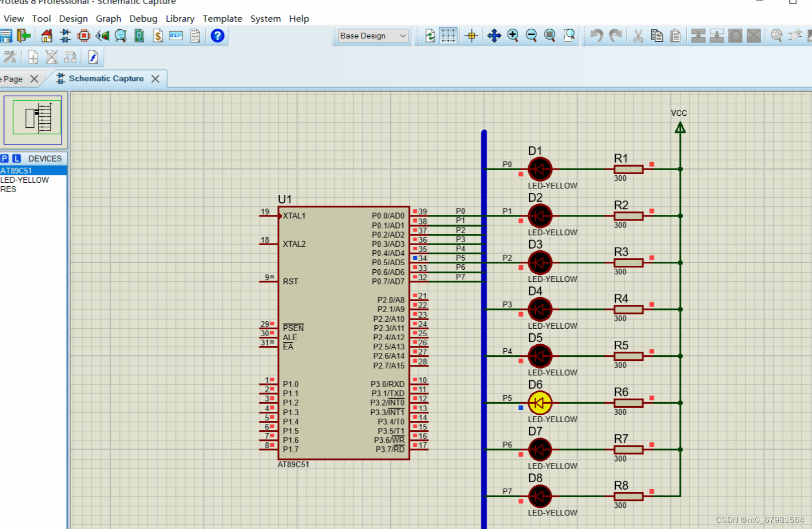This screenshot has height=529, width=812.
Task: Click the Zoom To View Entire Sheet icon
Action: point(550,36)
